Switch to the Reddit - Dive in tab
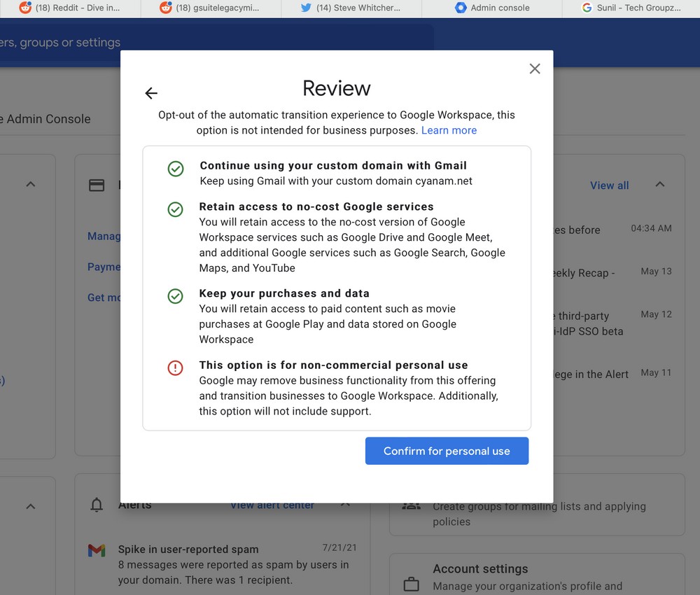Viewport: 700px width, 595px height. coord(70,8)
